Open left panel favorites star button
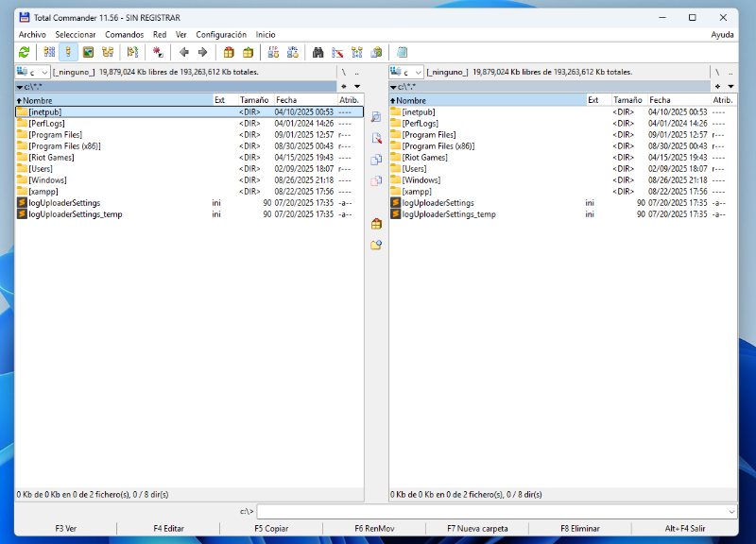 pos(344,87)
